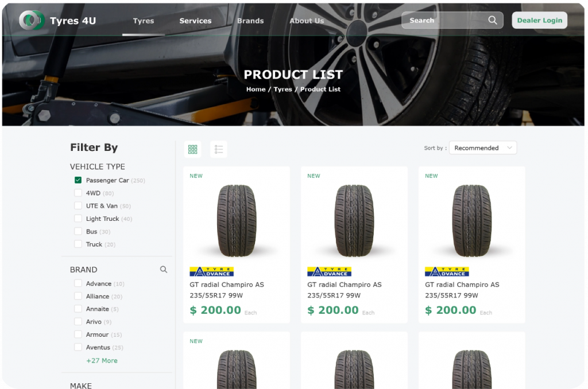The width and height of the screenshot is (588, 389).
Task: Open tyre image in second row, middle card
Action: tap(354, 369)
